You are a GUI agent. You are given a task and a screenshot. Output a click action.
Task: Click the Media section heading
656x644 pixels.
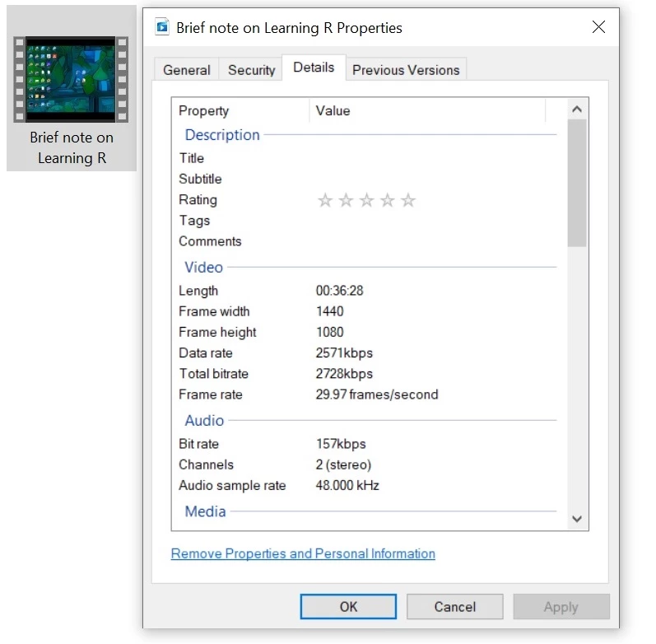coord(206,511)
